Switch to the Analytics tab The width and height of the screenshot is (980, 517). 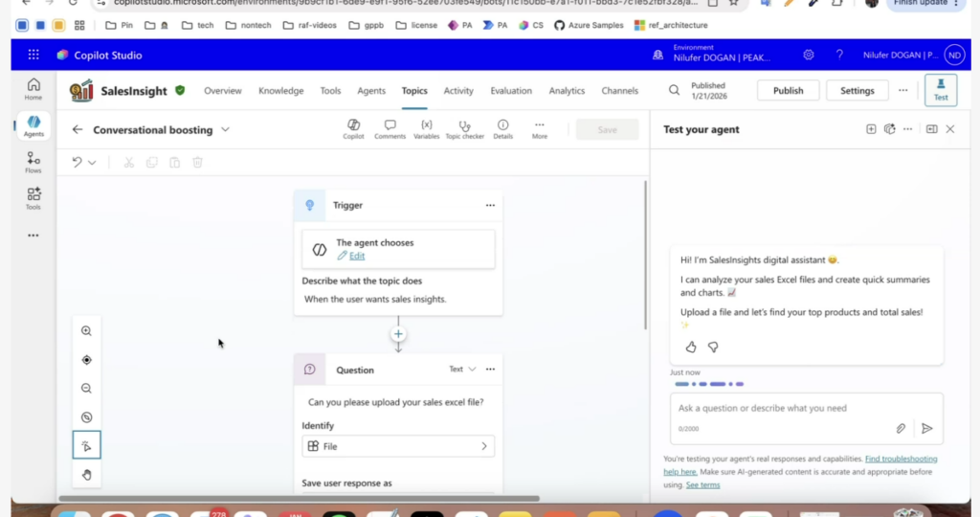click(567, 91)
